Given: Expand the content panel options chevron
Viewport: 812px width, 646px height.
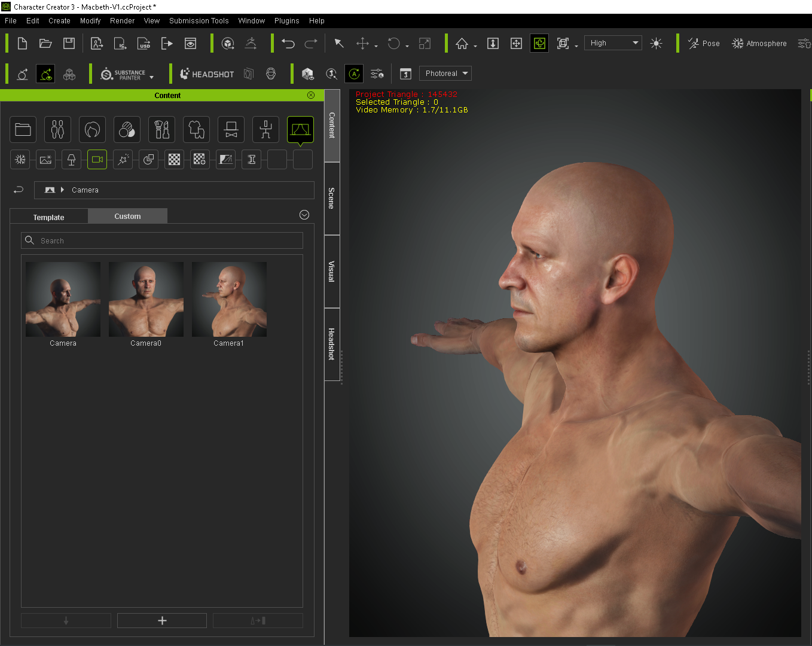Looking at the screenshot, I should [x=304, y=215].
